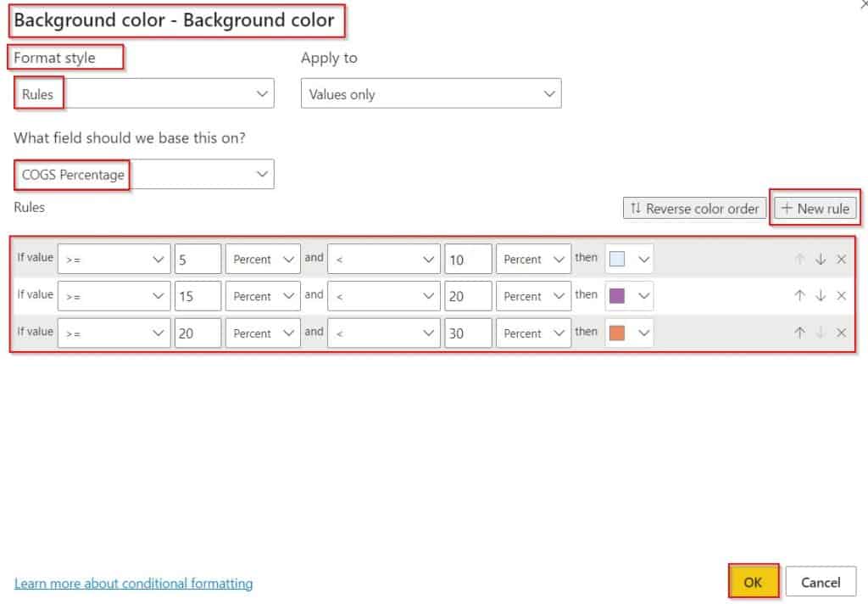Open the >= operator dropdown in 15 rule
The height and width of the screenshot is (604, 868).
pos(114,296)
